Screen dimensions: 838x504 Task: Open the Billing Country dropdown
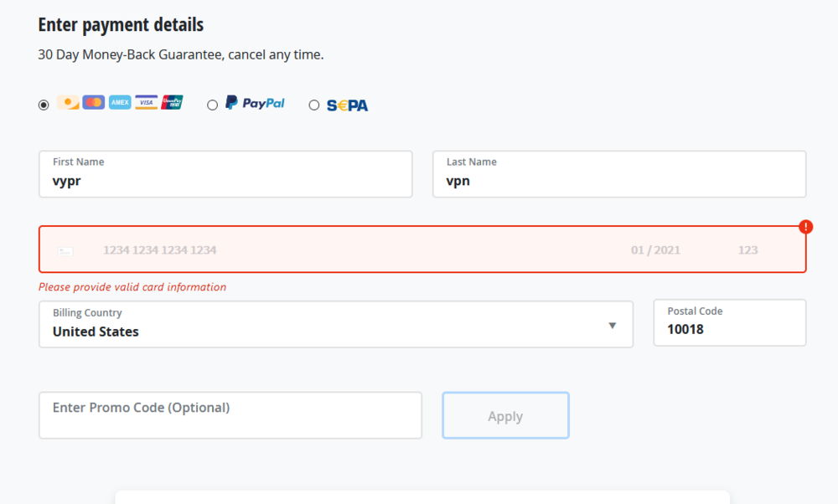(335, 325)
